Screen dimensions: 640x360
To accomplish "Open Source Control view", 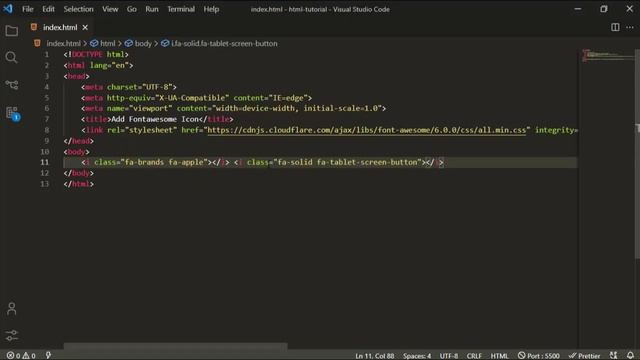I will [x=11, y=84].
